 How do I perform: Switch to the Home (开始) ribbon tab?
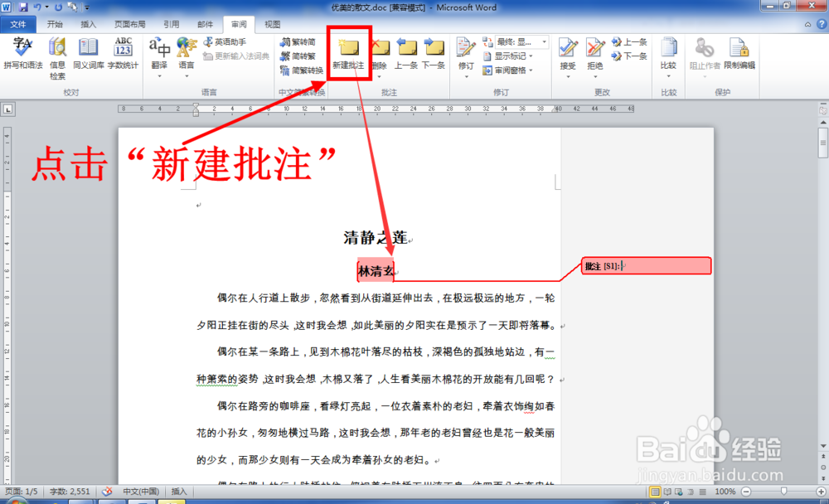point(55,24)
